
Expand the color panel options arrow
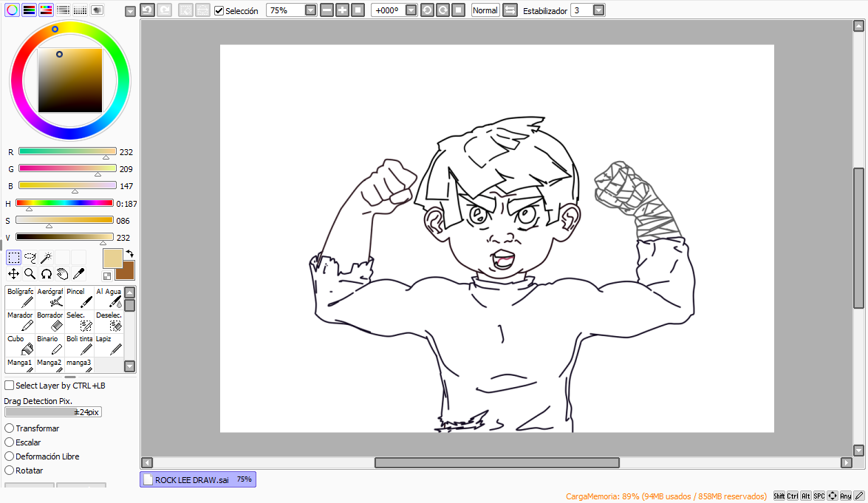[x=130, y=12]
